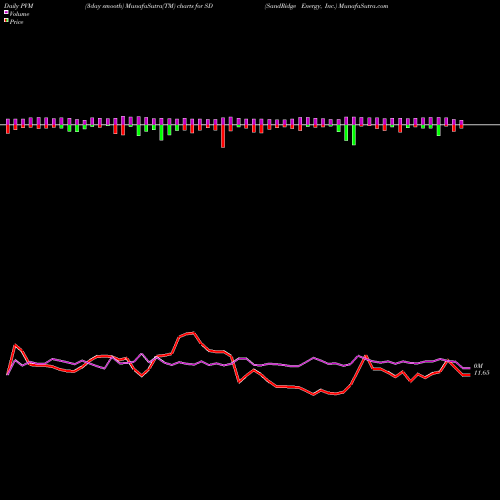The image size is (500, 500).
Task: Click the peak of the red price line
Action: (193, 332)
